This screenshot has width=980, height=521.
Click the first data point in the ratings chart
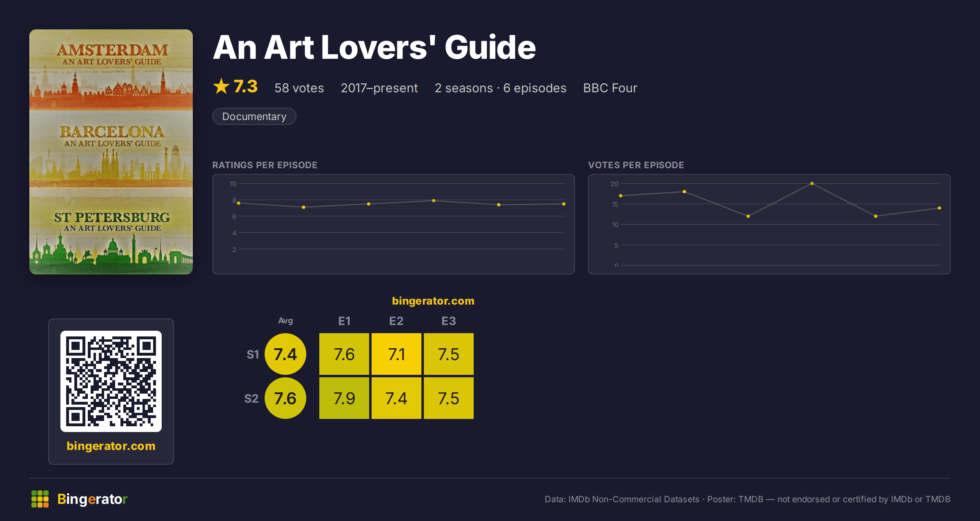238,203
